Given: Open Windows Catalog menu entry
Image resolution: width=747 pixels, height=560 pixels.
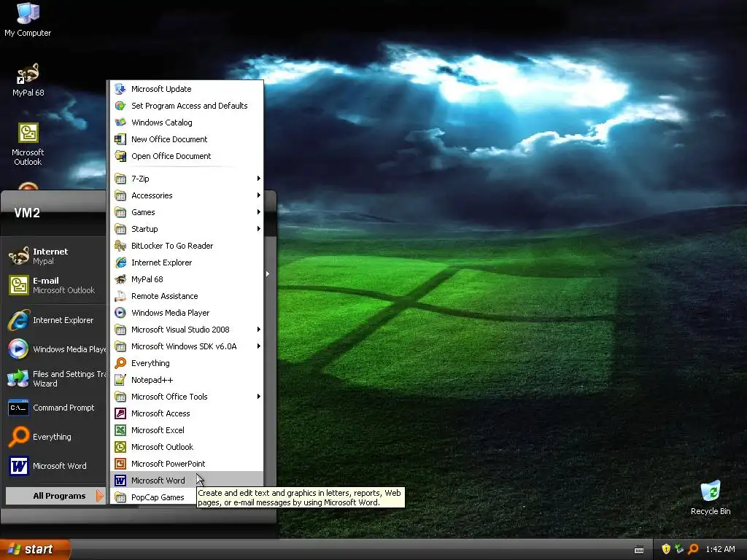Looking at the screenshot, I should click(187, 122).
